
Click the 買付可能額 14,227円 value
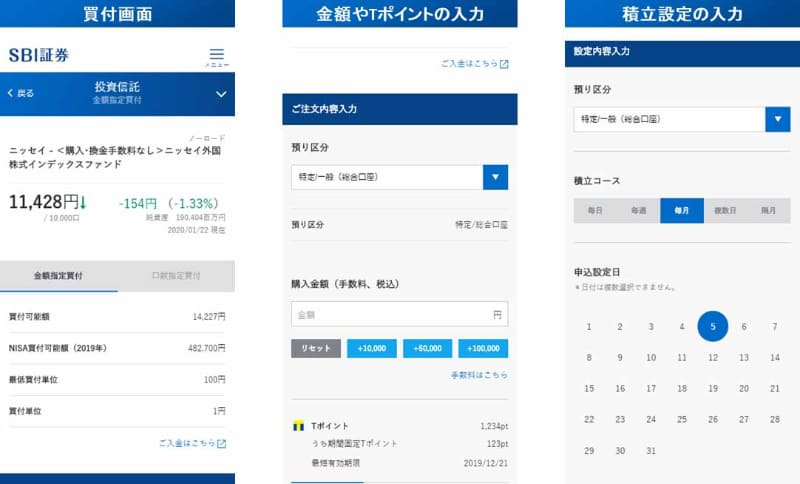click(x=209, y=317)
